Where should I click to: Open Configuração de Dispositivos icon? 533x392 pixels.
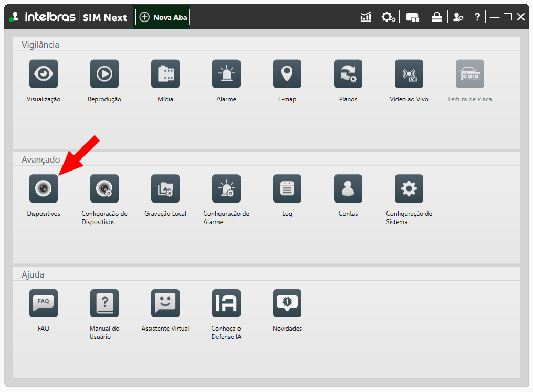(x=104, y=188)
